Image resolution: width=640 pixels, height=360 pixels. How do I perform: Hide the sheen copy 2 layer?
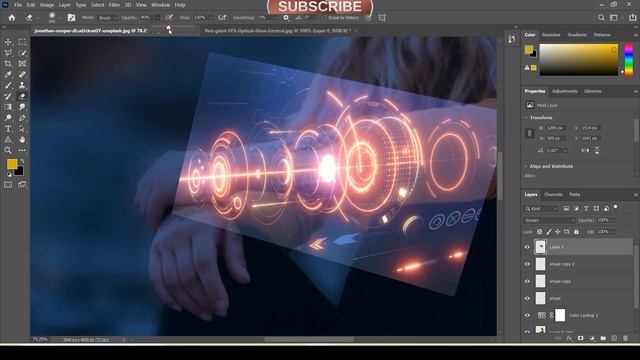click(x=527, y=264)
